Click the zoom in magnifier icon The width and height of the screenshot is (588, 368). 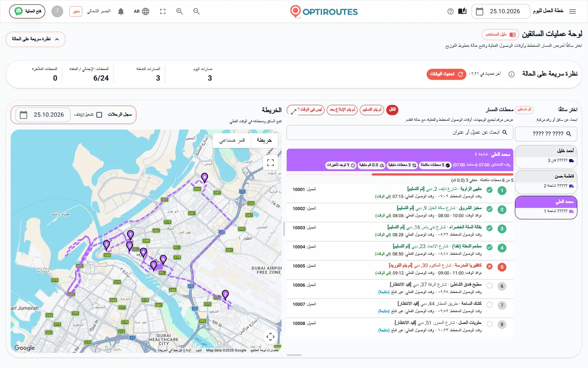[x=180, y=11]
